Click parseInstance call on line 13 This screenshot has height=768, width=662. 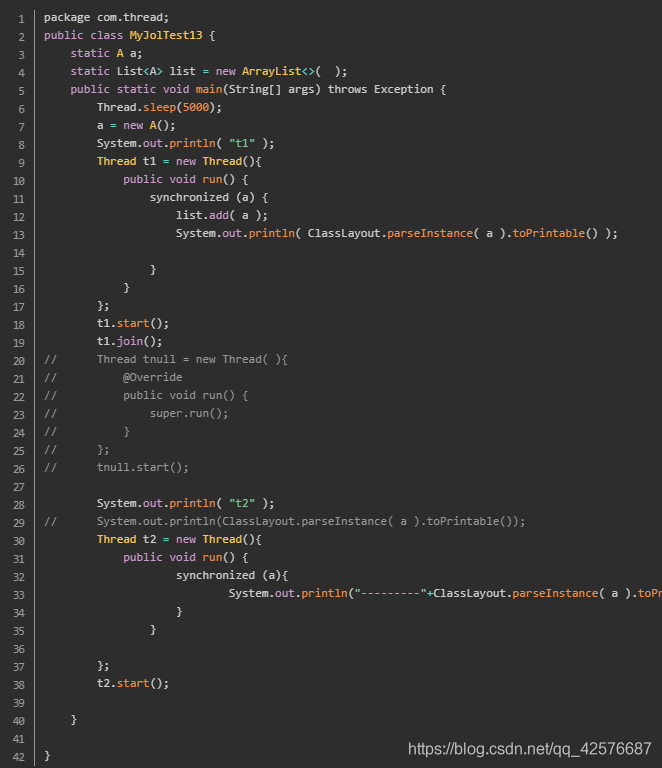pos(430,234)
